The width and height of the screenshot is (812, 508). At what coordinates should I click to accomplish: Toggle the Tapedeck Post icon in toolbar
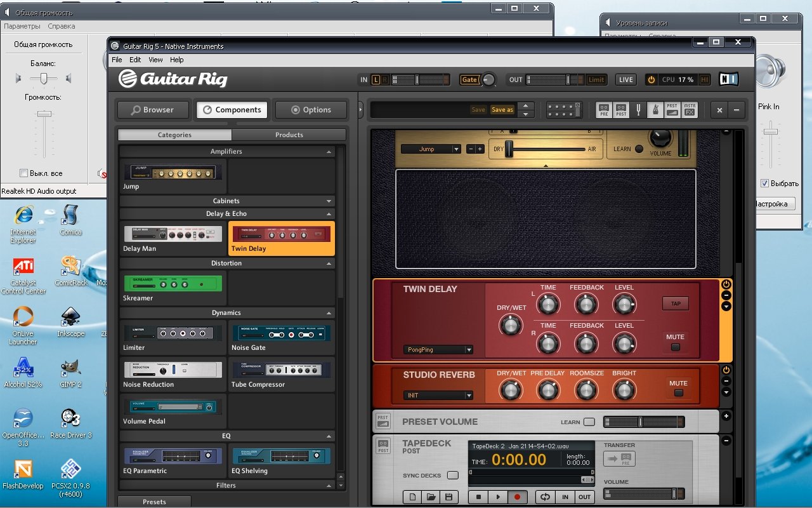click(621, 110)
